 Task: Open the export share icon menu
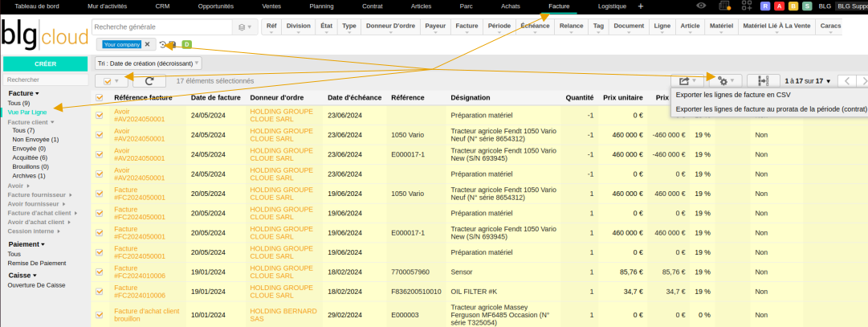click(687, 81)
